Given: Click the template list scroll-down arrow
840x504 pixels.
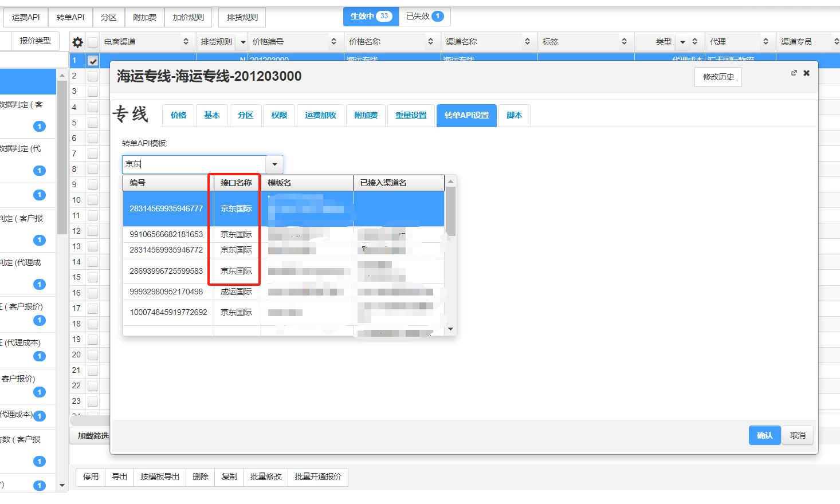Looking at the screenshot, I should click(450, 329).
